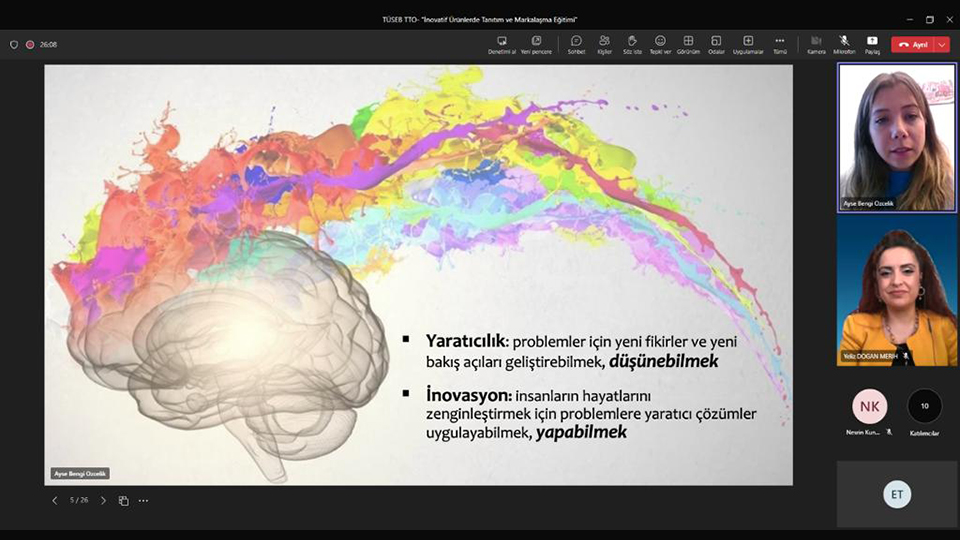Unmute the Mikrofon
This screenshot has width=960, height=540.
[x=844, y=44]
